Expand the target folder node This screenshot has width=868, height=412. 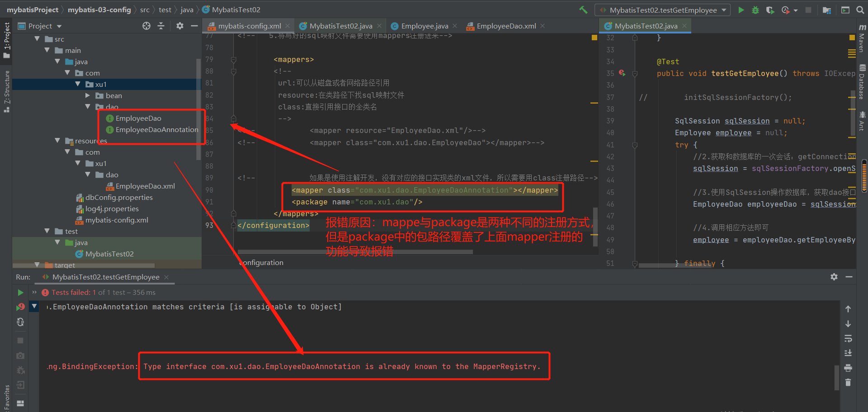[x=37, y=265]
